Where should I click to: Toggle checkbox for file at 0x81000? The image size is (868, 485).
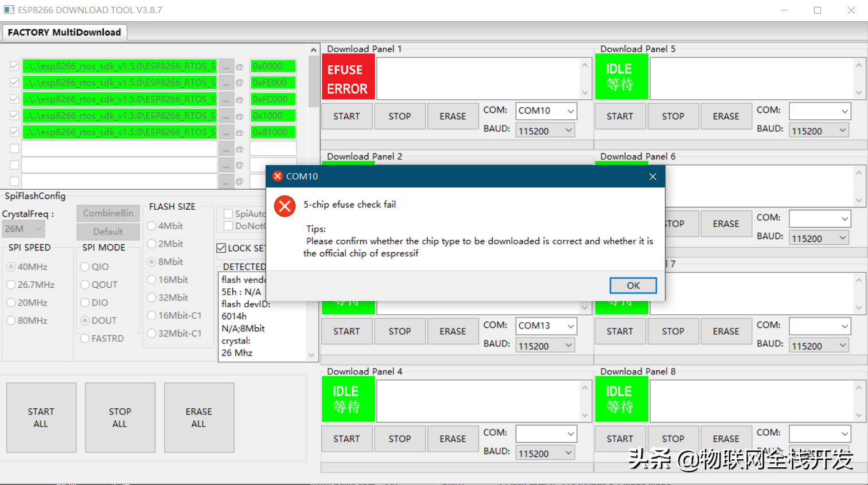pos(14,132)
